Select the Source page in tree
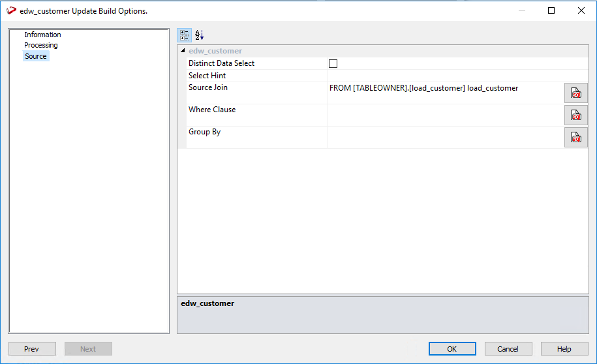The width and height of the screenshot is (597, 364). (x=36, y=56)
